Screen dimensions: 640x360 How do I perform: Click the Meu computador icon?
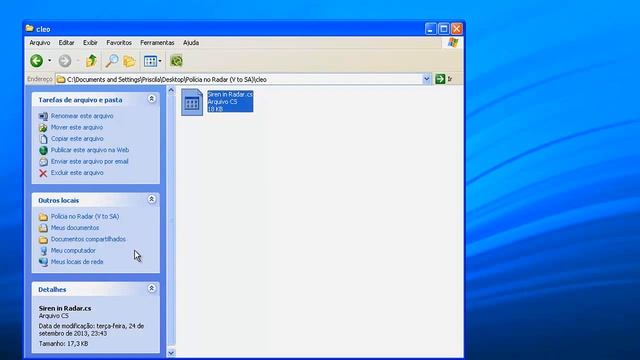pyautogui.click(x=43, y=251)
